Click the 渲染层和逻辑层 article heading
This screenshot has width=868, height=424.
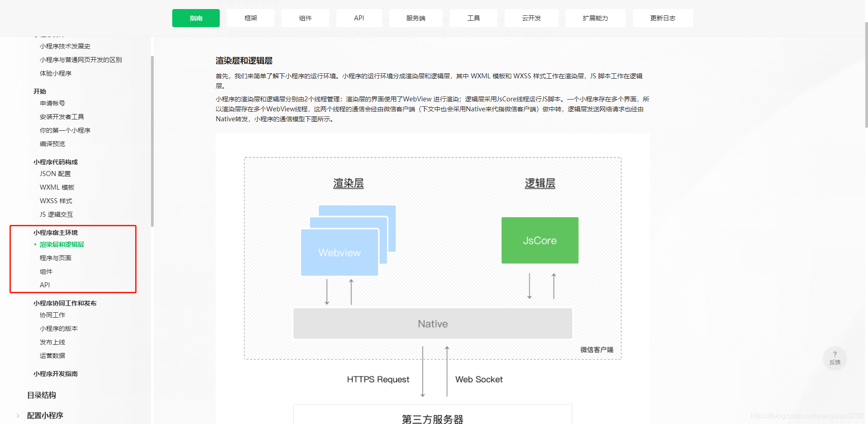[x=244, y=61]
